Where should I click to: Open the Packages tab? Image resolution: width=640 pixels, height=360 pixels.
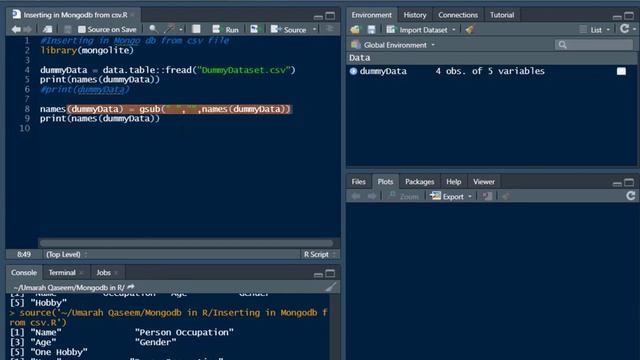(419, 182)
